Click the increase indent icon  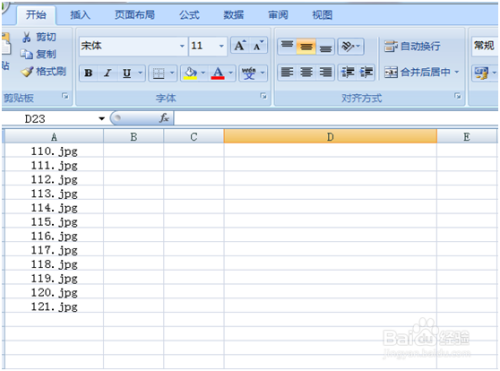[366, 72]
